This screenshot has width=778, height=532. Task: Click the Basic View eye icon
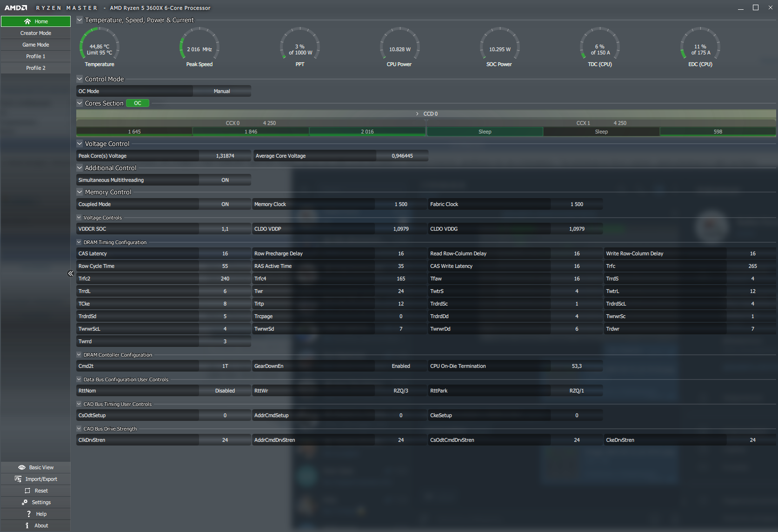pos(22,467)
